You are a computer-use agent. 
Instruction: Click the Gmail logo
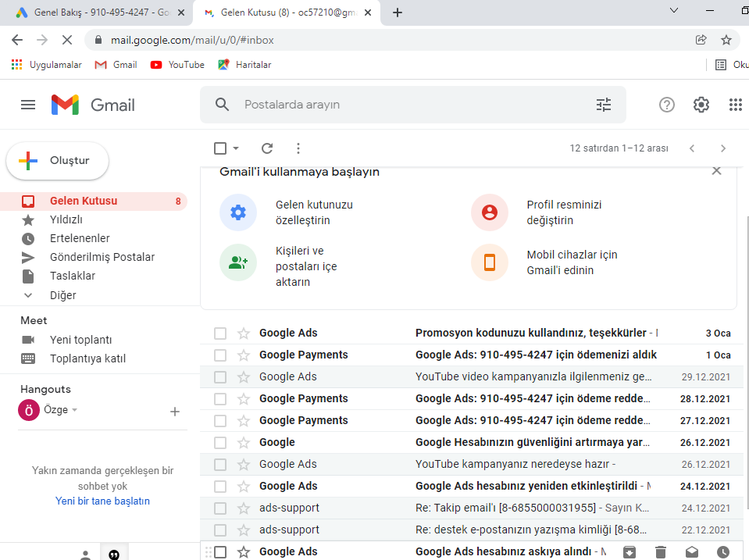coord(93,105)
